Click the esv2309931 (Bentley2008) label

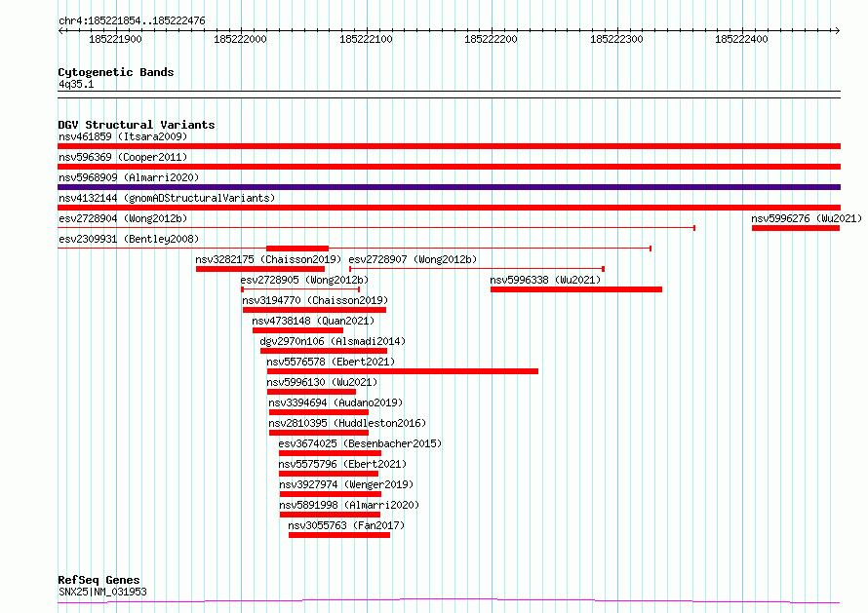coord(128,239)
